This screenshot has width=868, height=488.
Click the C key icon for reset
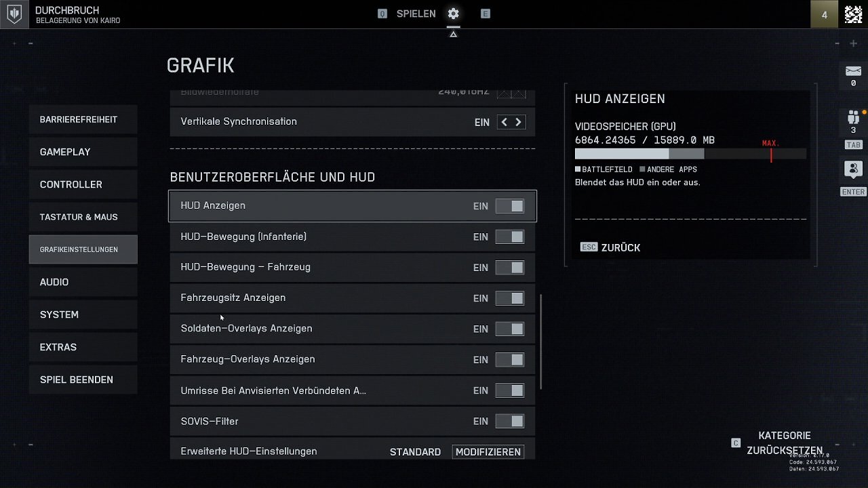click(736, 443)
